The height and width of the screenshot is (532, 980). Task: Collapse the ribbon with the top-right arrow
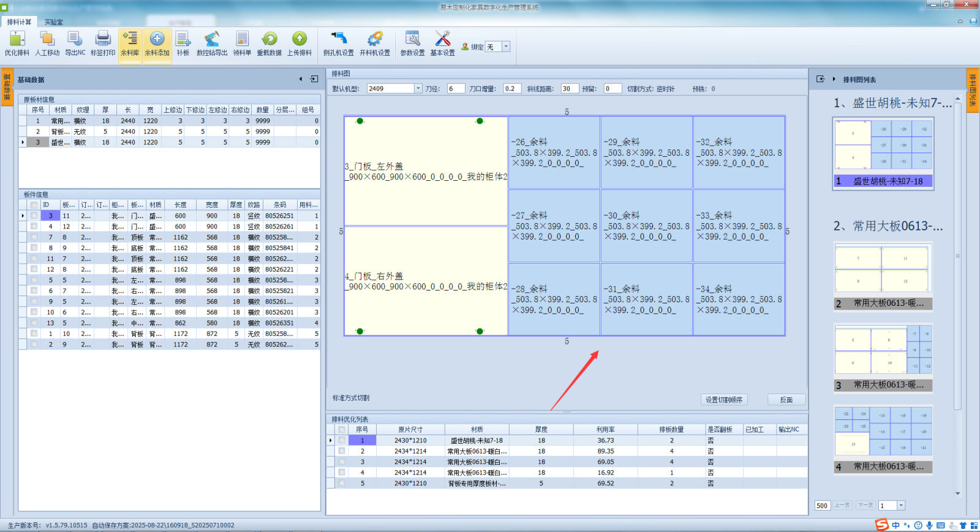pos(960,21)
